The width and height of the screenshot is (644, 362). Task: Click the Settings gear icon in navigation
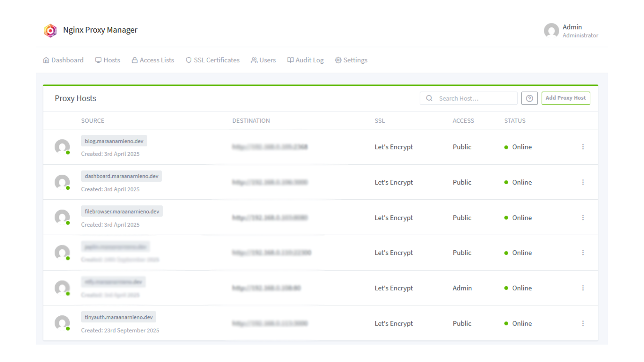tap(338, 60)
